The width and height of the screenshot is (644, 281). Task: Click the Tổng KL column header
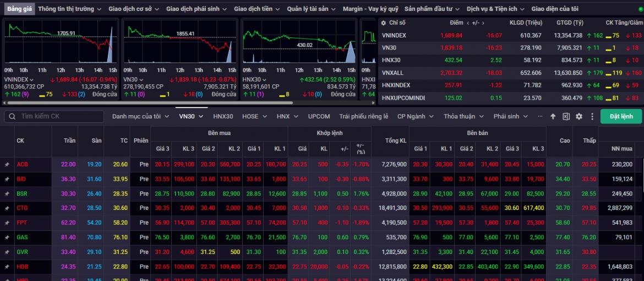pos(396,140)
